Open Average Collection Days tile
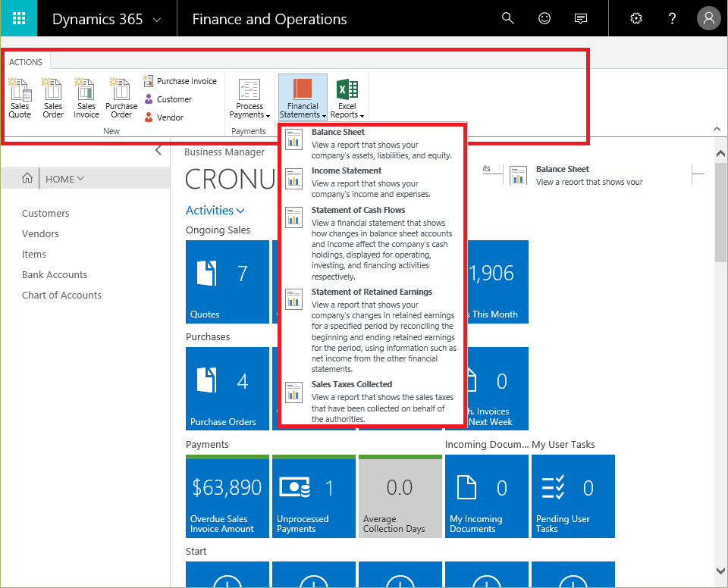The height and width of the screenshot is (588, 728). tap(400, 496)
